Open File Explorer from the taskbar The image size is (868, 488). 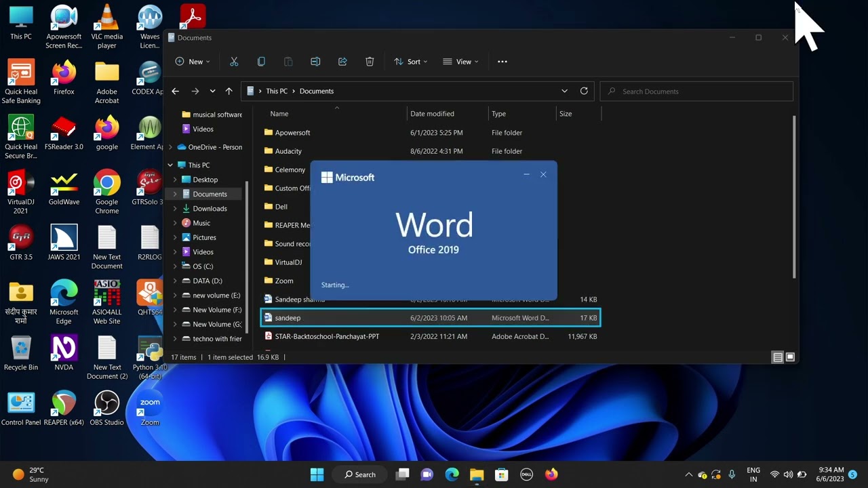tap(477, 474)
